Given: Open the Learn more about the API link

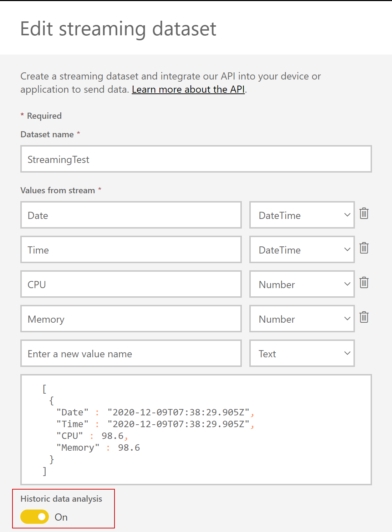Looking at the screenshot, I should 188,89.
